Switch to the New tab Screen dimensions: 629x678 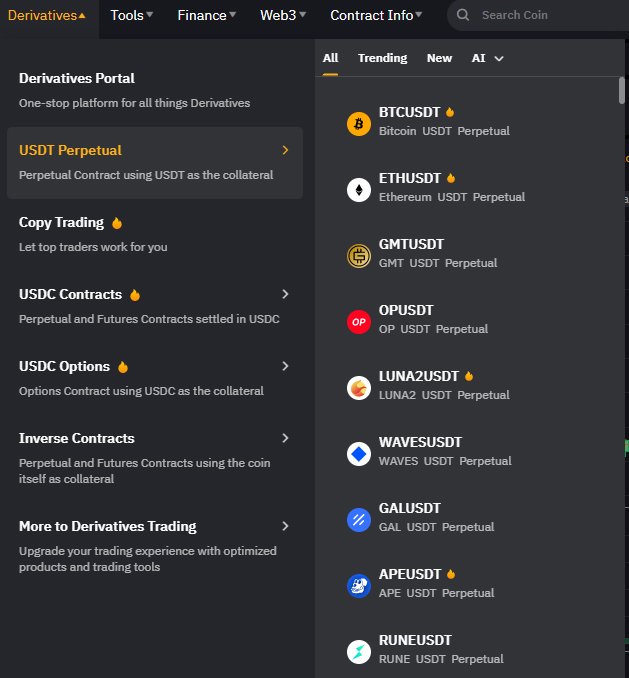tap(439, 58)
